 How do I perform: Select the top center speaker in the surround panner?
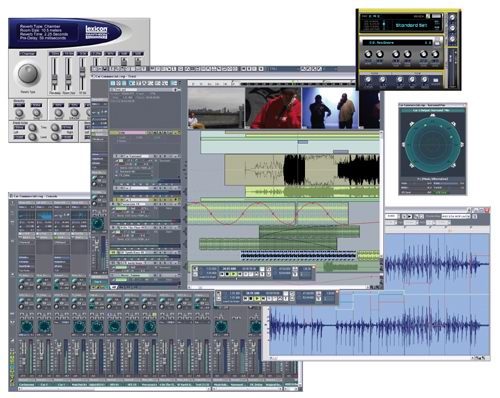pyautogui.click(x=432, y=115)
